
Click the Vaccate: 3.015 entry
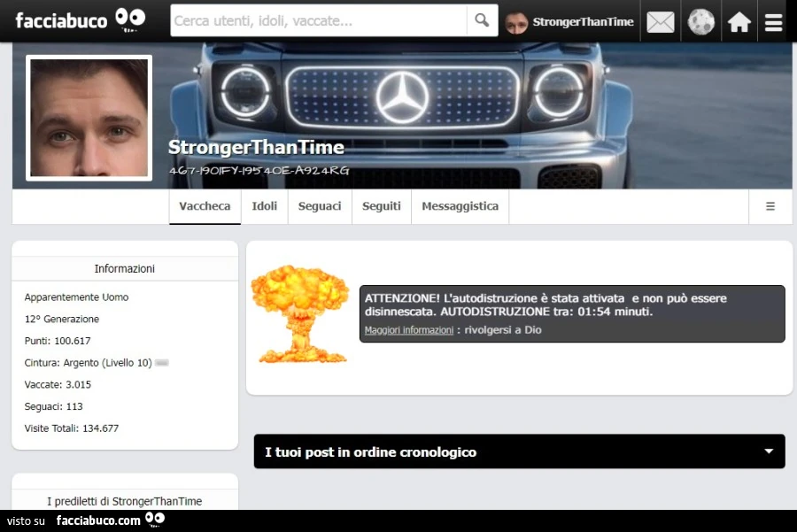click(x=58, y=385)
